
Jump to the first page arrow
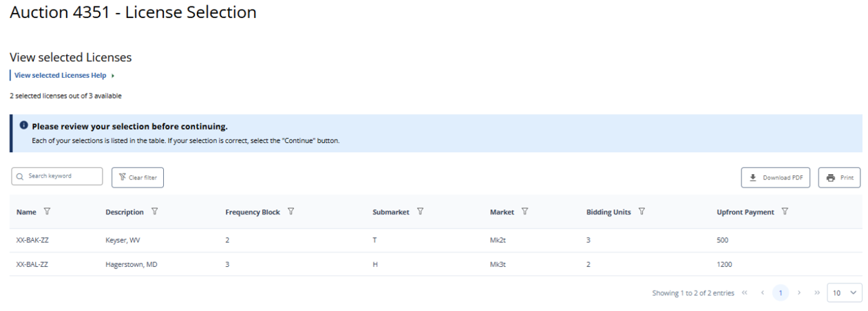(745, 293)
